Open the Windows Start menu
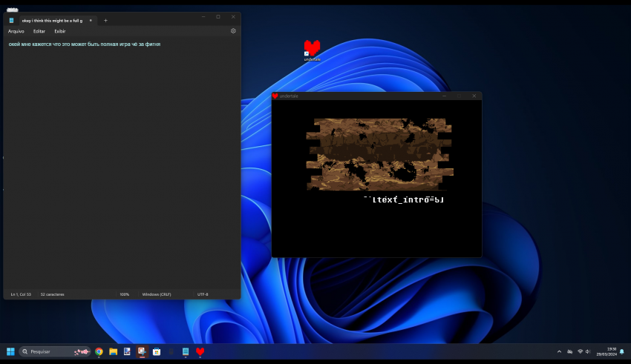 tap(10, 351)
